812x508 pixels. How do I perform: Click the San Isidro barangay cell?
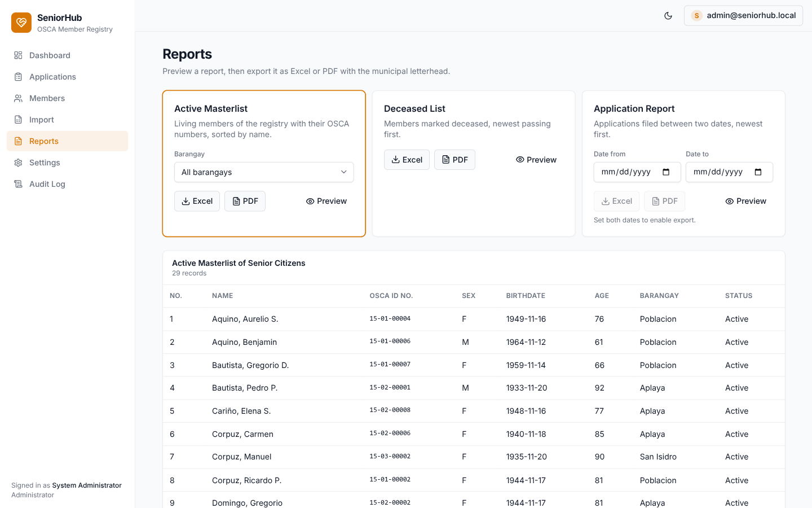point(658,457)
